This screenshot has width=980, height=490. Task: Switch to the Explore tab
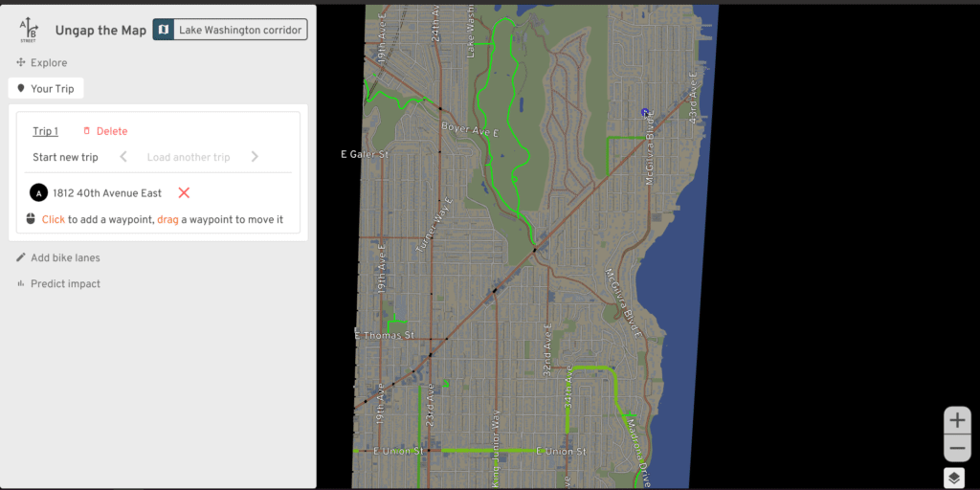[x=42, y=62]
